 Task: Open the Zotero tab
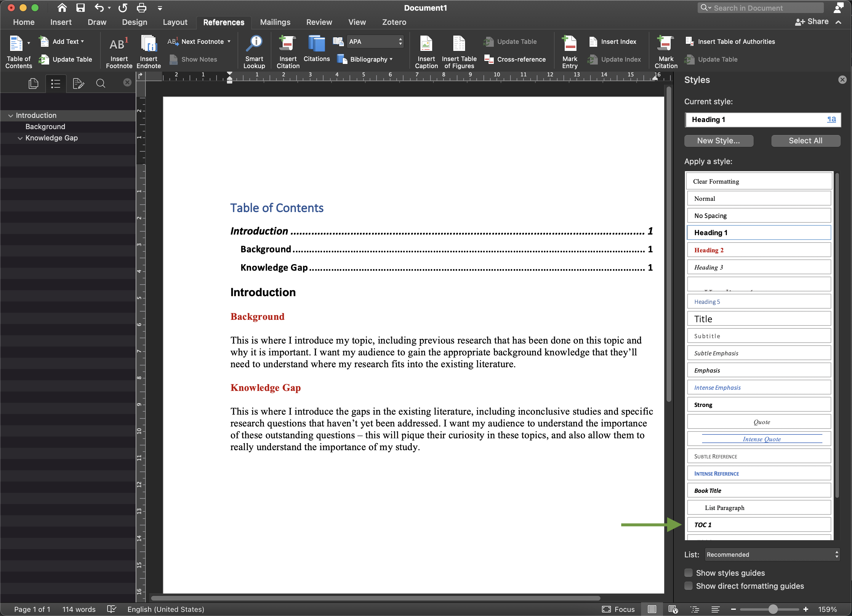394,22
